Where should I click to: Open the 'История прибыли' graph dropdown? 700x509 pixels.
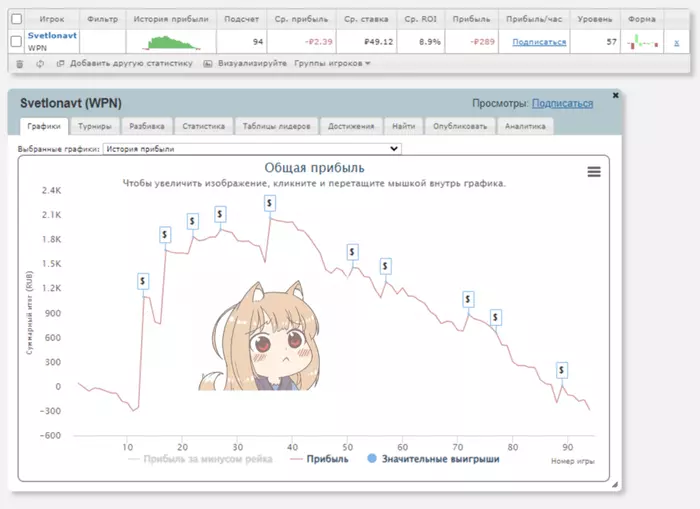pos(252,149)
